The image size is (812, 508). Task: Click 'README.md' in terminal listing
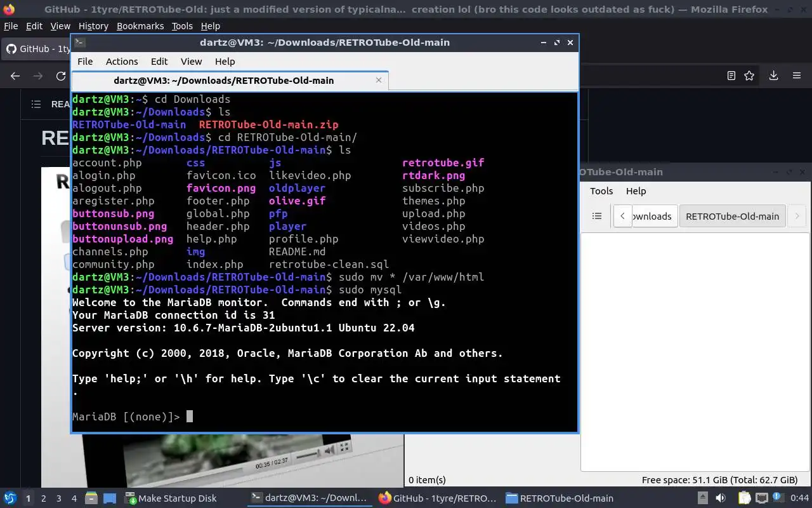click(x=297, y=251)
